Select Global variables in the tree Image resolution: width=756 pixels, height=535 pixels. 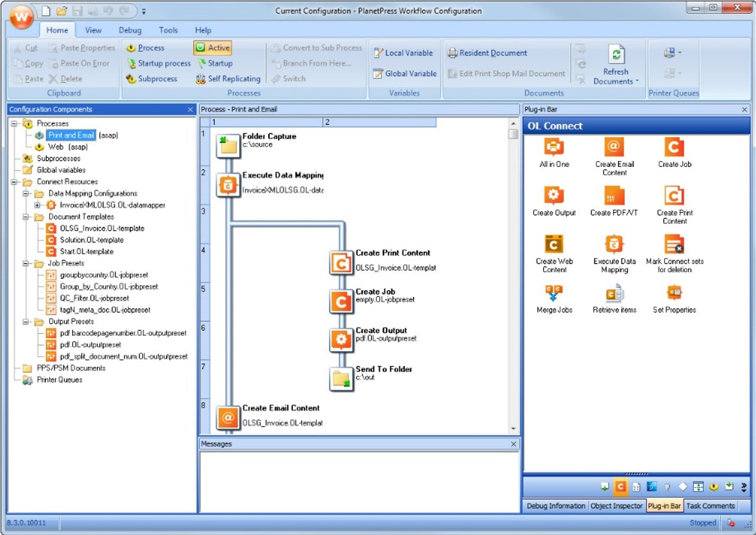(x=61, y=170)
